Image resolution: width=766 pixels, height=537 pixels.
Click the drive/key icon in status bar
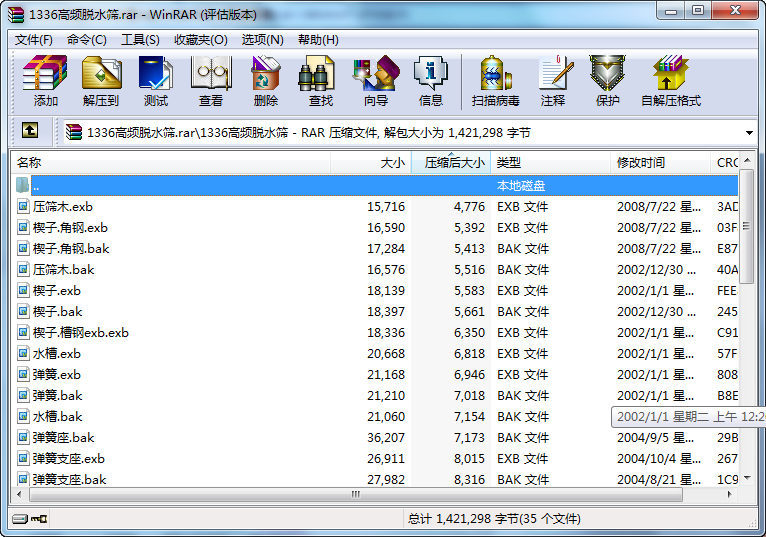[29, 518]
